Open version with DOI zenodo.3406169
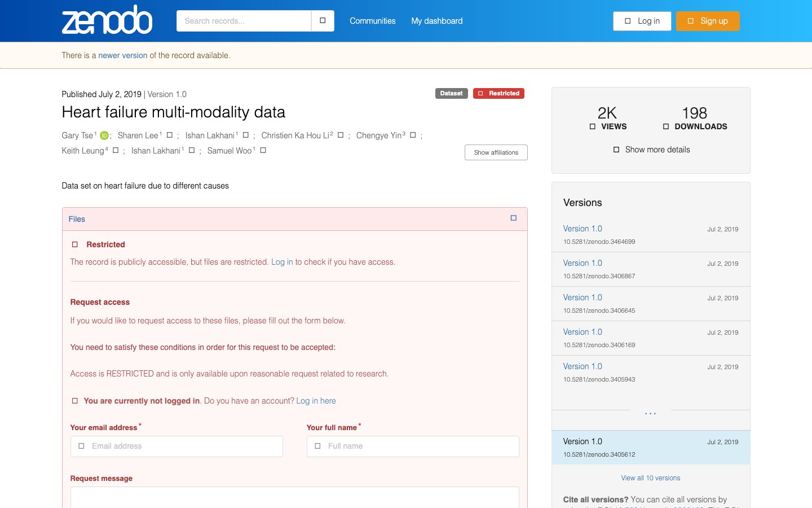This screenshot has width=812, height=508. [582, 332]
